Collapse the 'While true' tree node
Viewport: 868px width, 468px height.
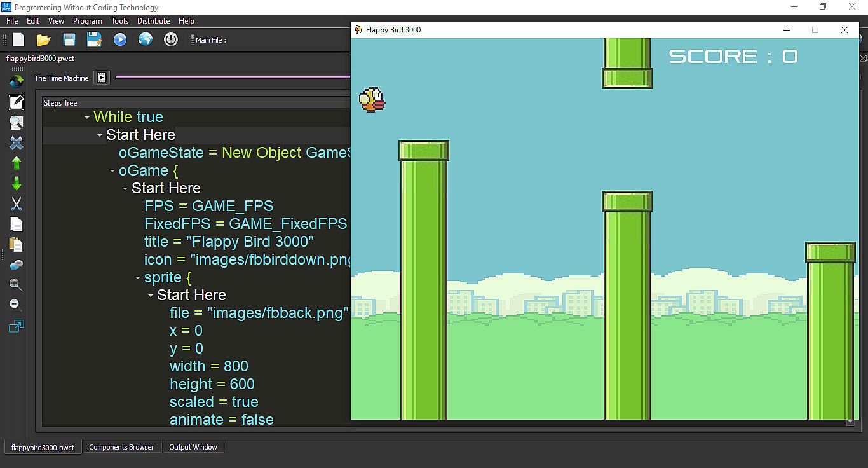(87, 118)
